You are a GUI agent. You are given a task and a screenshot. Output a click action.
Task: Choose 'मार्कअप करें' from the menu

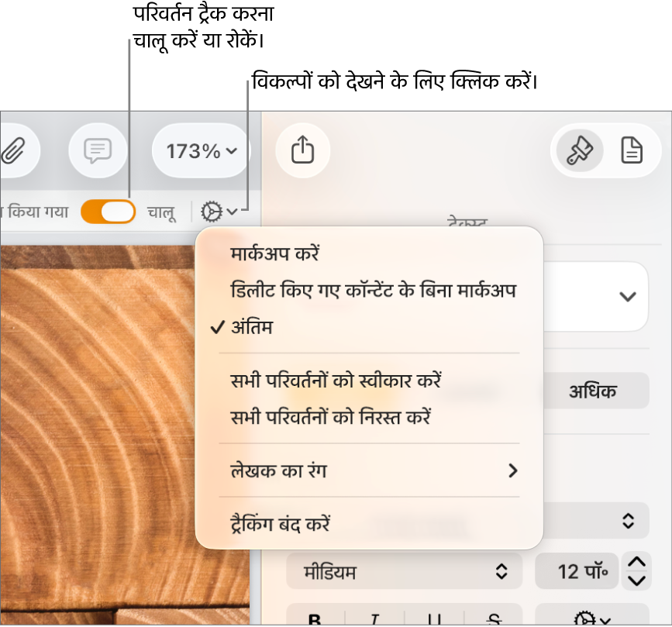(369, 253)
